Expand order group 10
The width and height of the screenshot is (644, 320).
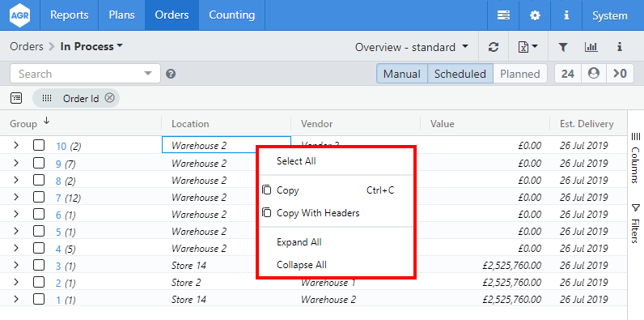16,145
